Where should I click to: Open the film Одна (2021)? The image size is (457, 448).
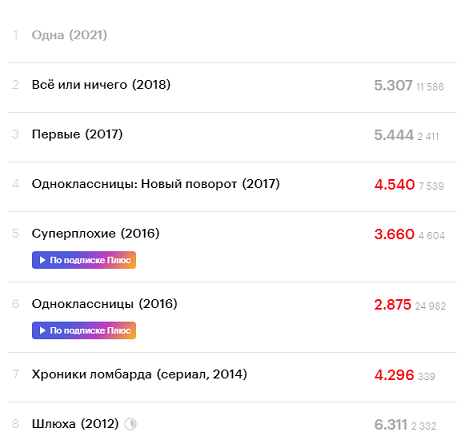(69, 35)
